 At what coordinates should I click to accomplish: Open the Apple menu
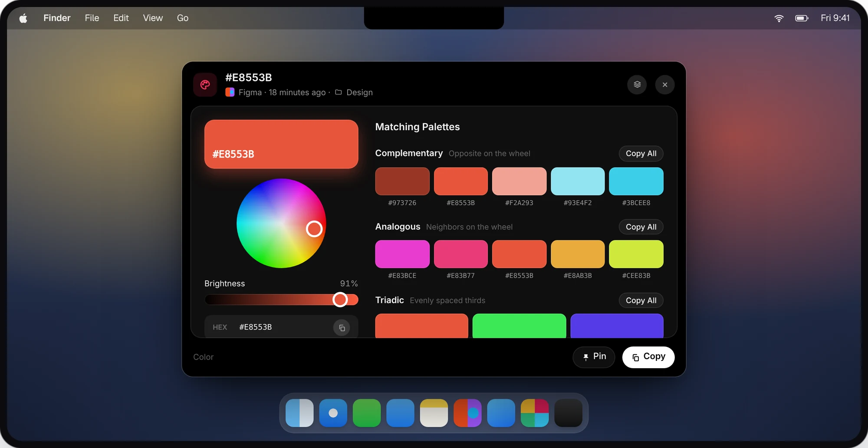(23, 18)
